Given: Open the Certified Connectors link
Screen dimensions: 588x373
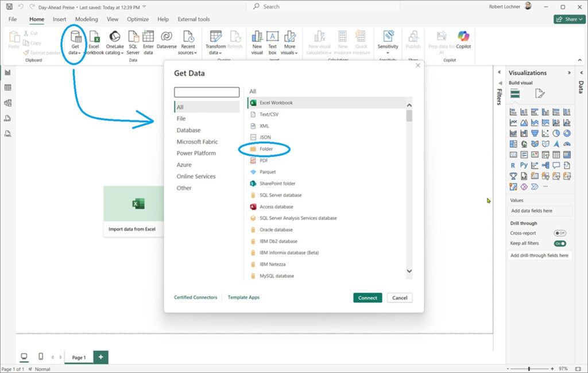Looking at the screenshot, I should [195, 297].
